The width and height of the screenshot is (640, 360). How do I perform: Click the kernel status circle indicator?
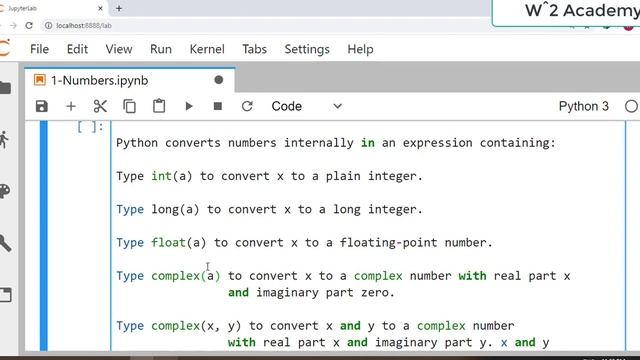631,107
